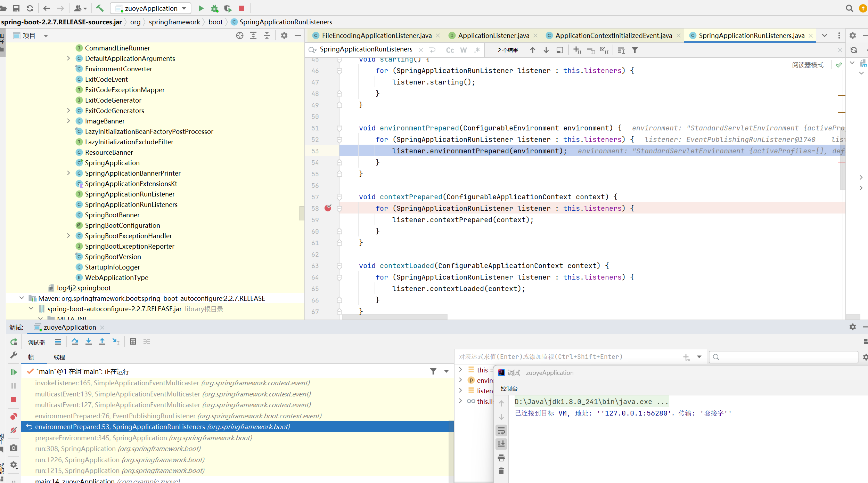Open Search Everywhere magnifier at top right
The image size is (868, 483).
pyautogui.click(x=849, y=8)
